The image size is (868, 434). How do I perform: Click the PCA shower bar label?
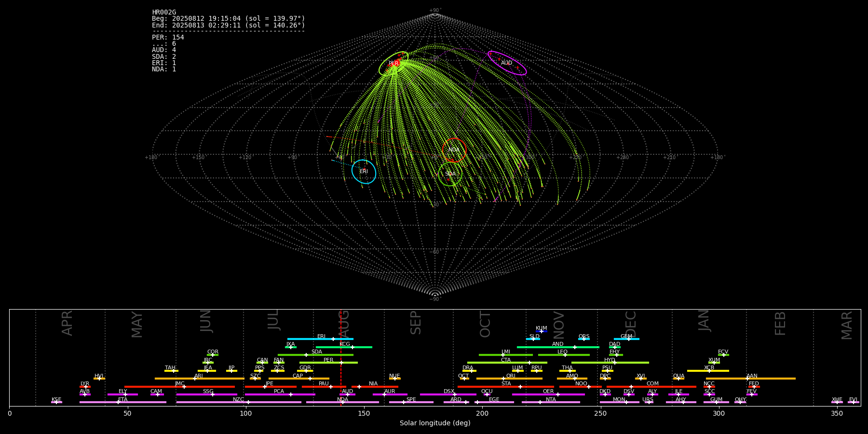click(x=279, y=392)
